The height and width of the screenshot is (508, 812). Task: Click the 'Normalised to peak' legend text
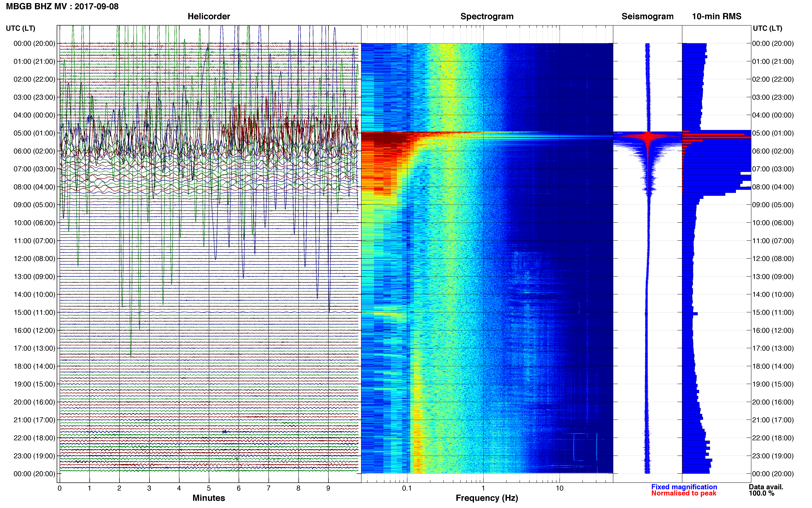684,493
